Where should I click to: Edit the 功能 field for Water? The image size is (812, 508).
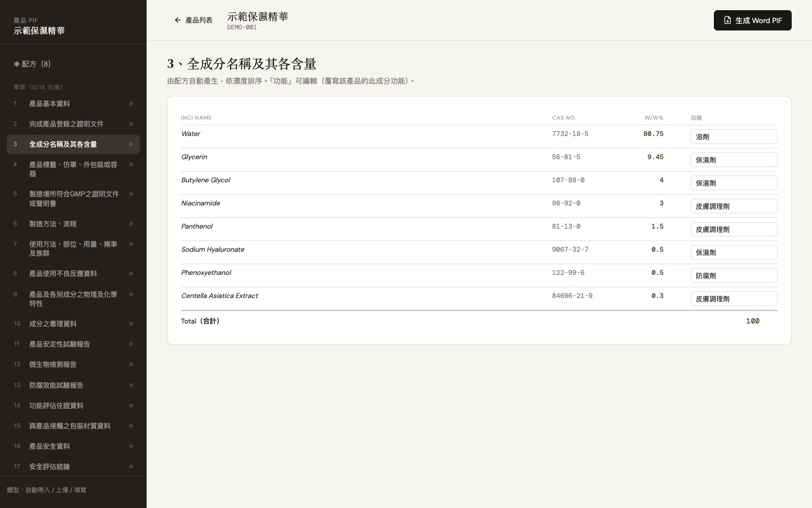click(734, 137)
